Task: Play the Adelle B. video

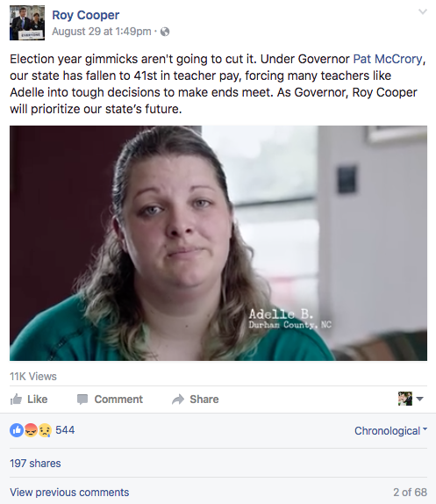Action: pyautogui.click(x=218, y=243)
